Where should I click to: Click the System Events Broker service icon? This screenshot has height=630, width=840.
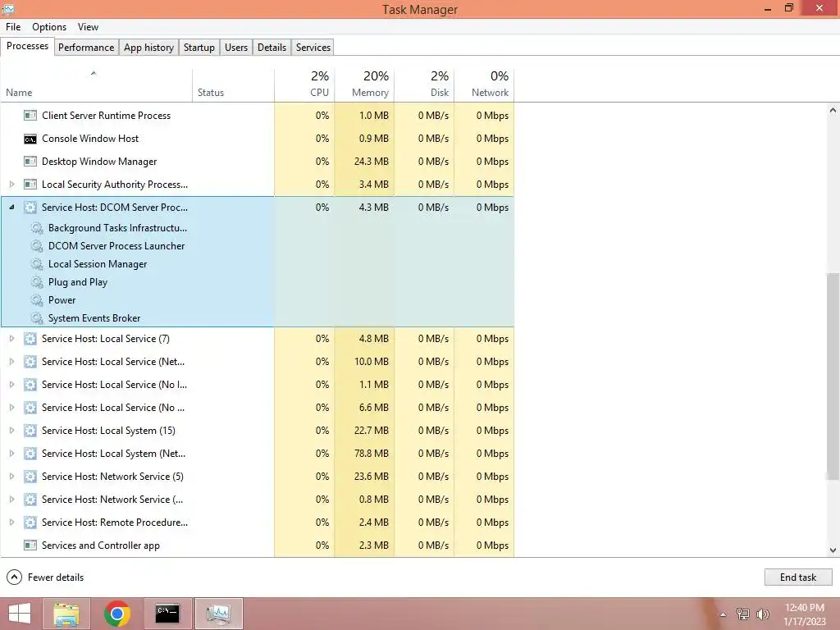coord(36,318)
